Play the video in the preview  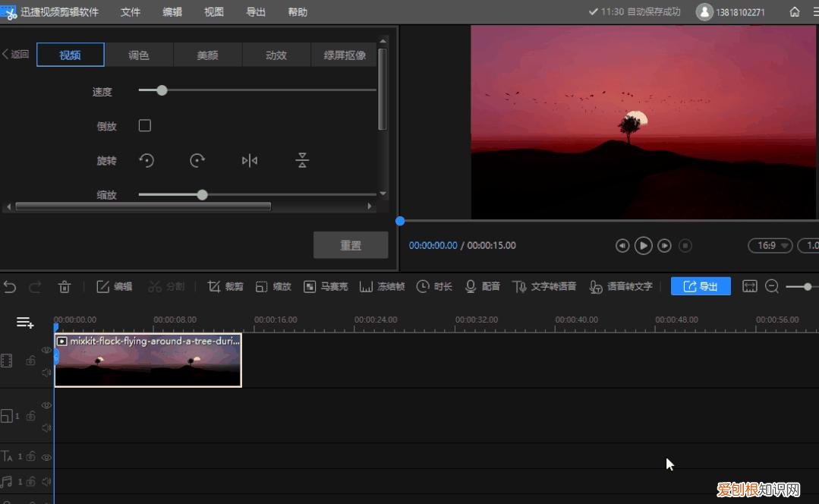coord(643,245)
